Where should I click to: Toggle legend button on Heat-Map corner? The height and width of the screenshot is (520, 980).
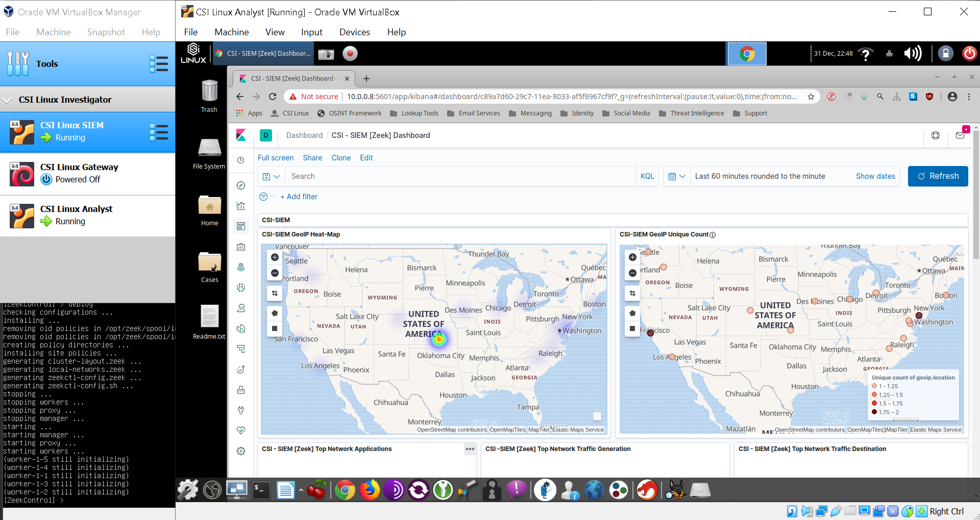597,416
